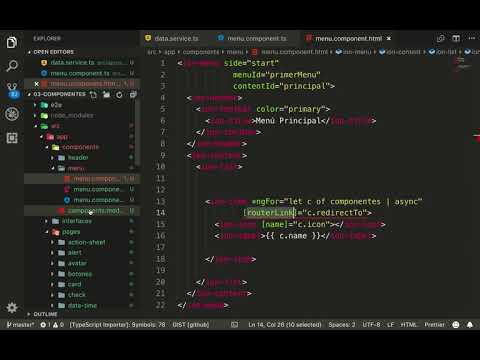Refresh the explorer tree
This screenshot has height=360, width=480.
[x=119, y=95]
